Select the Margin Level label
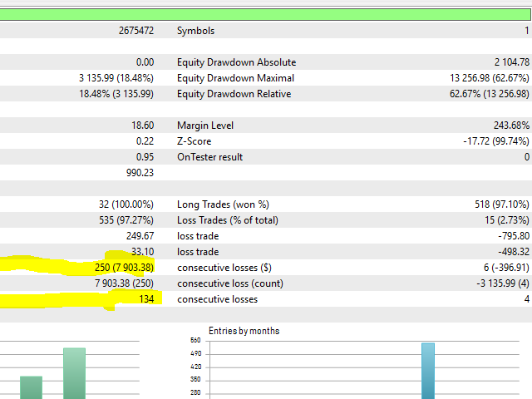 205,126
